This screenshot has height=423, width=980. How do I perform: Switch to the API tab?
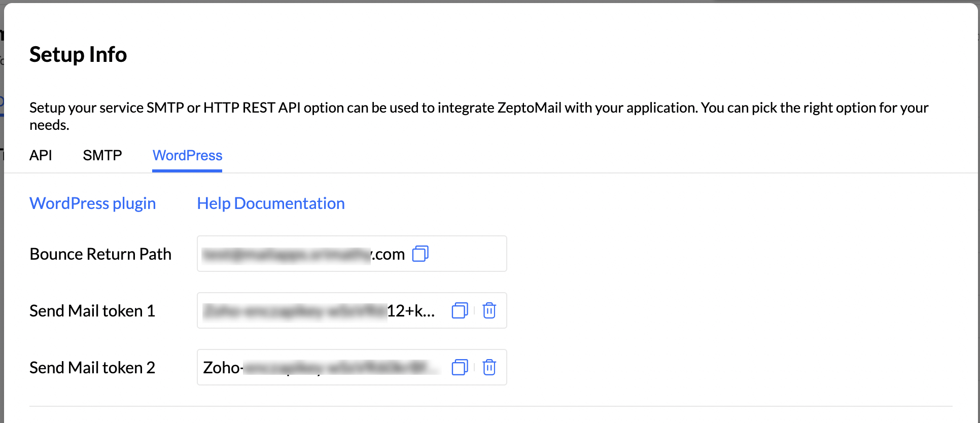tap(41, 155)
